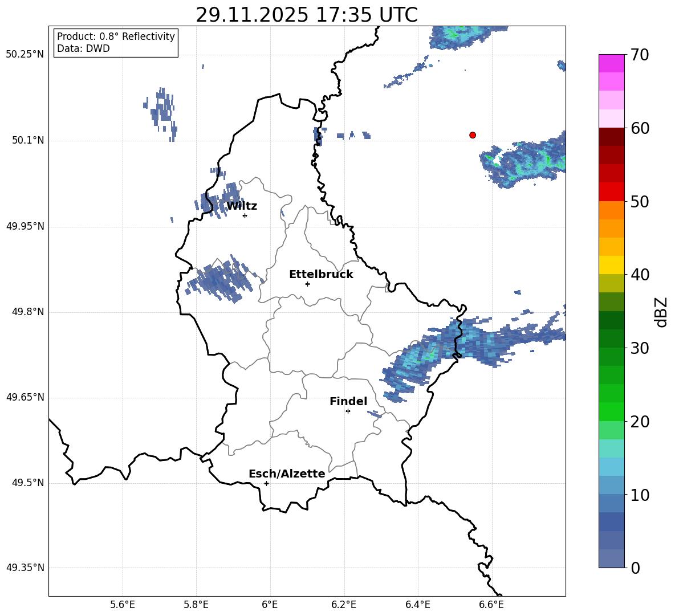Click the 6.6°E longitude tick label
This screenshot has height=616, width=675.
click(491, 605)
